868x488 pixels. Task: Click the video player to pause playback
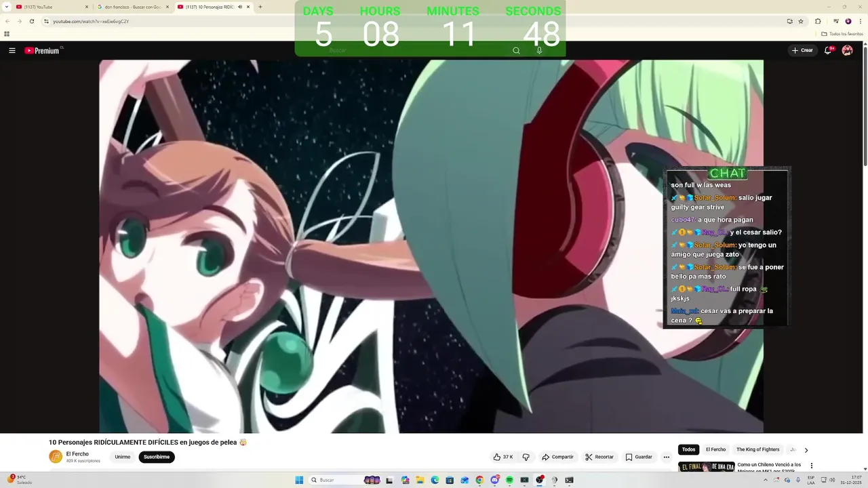[431, 246]
